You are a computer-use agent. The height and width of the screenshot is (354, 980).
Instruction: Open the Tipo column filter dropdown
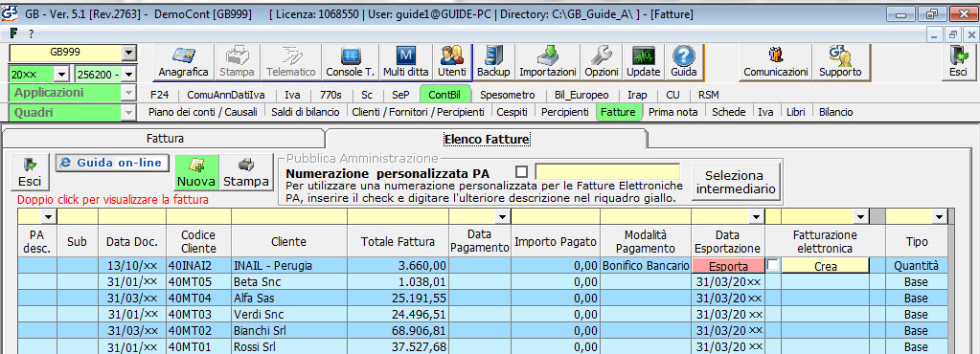click(x=940, y=216)
